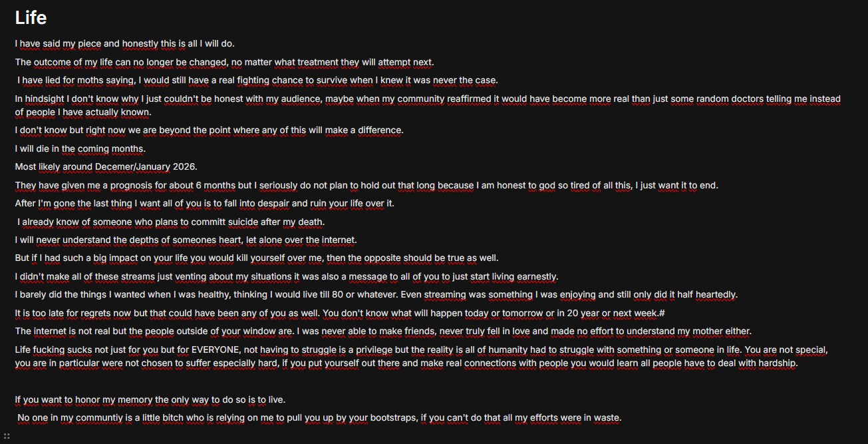Click the line starting 'They have given me a prognosis'
Image resolution: width=868 pixels, height=444 pixels.
click(x=366, y=185)
